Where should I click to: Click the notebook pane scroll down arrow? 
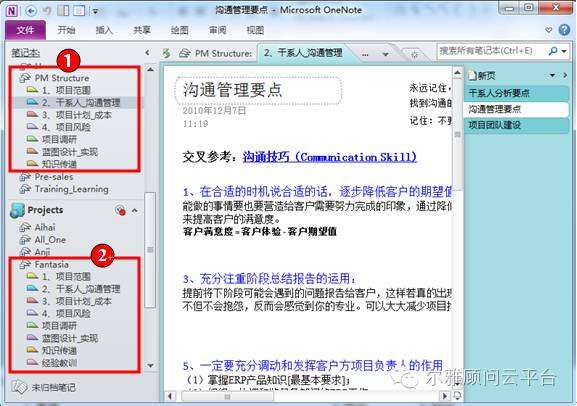click(151, 366)
